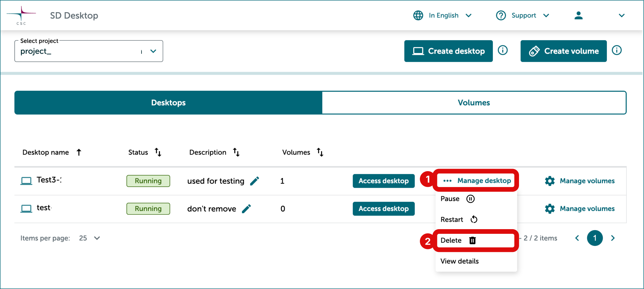
Task: Click the 'test' desktop name in second row
Action: tap(44, 208)
